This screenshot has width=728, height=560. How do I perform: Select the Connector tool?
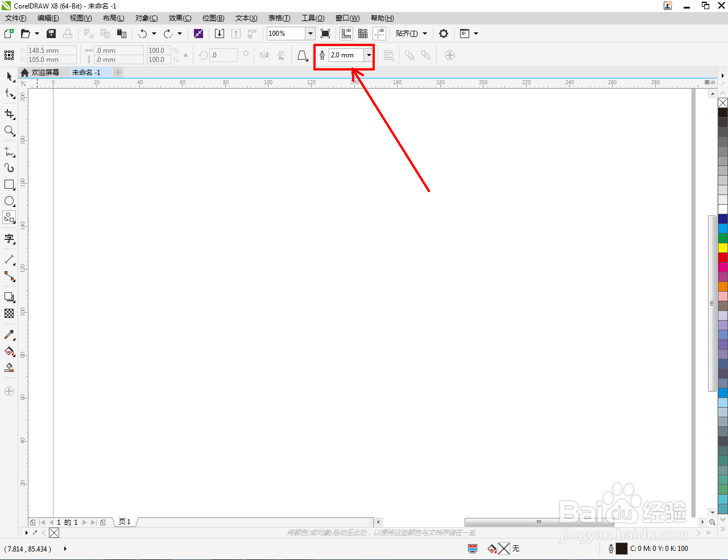point(9,276)
